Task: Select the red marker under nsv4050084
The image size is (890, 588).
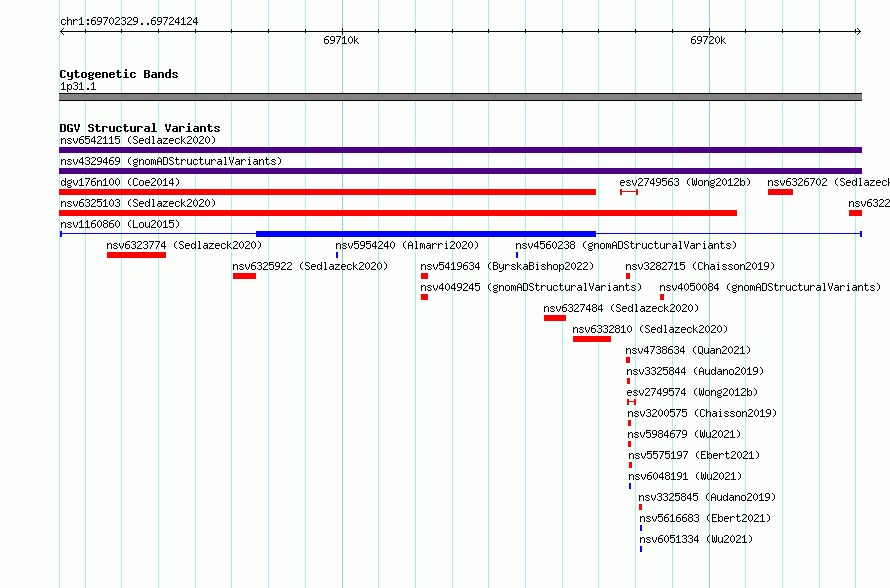Action: pos(662,297)
